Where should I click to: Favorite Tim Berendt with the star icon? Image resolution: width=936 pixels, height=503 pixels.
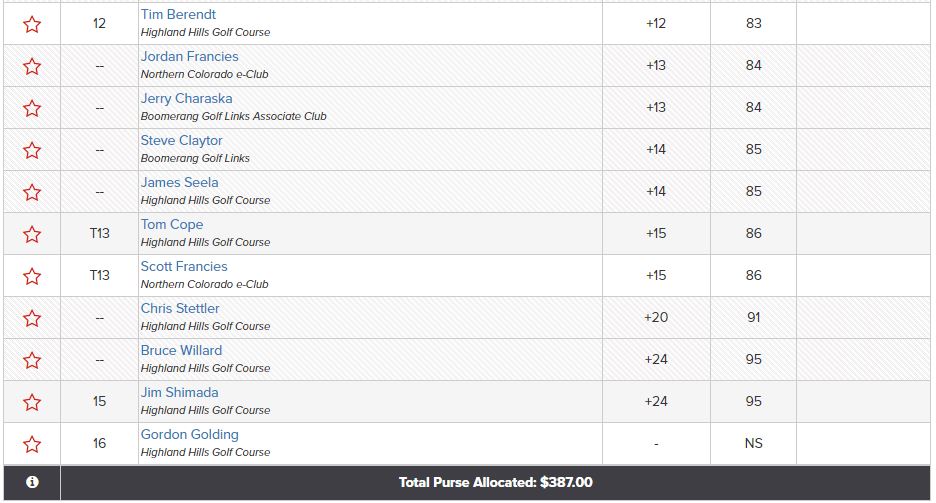(32, 24)
